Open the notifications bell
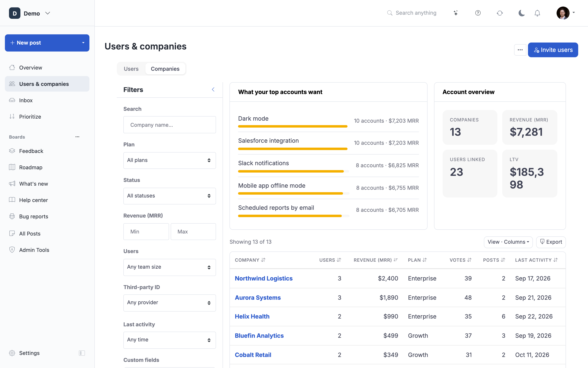 pyautogui.click(x=537, y=13)
